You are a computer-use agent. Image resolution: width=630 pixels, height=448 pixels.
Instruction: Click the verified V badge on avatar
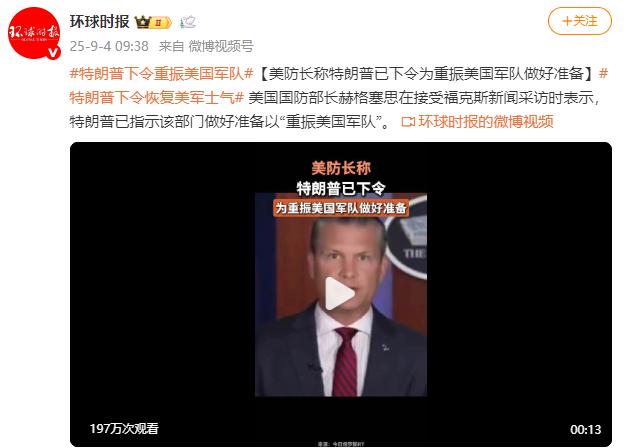(53, 52)
